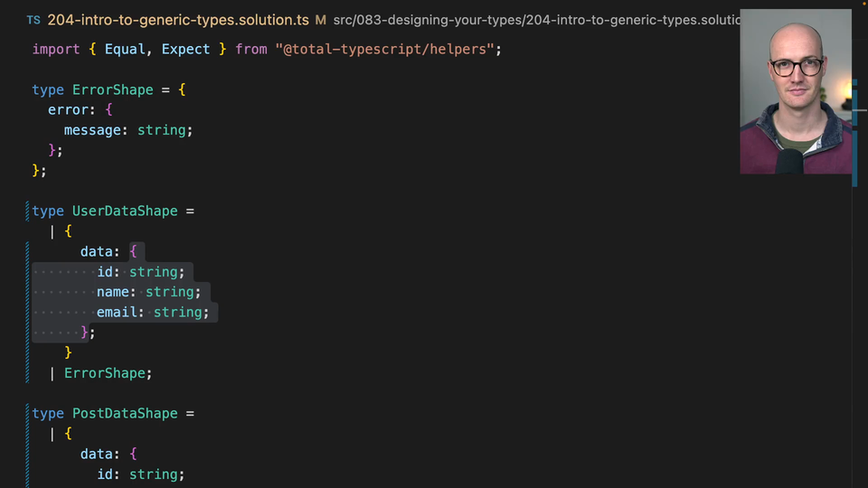
Task: Follow the "@total-typescript/helpers" import path
Action: tap(384, 49)
